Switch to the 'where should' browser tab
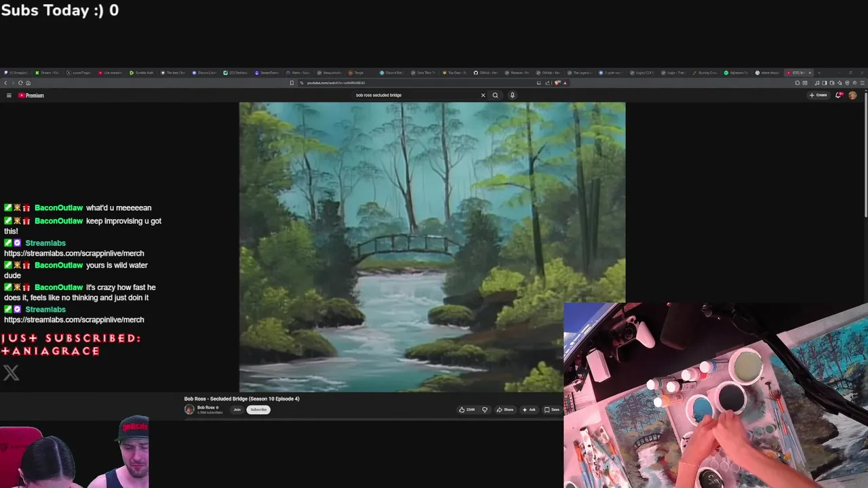868x488 pixels. pos(769,73)
